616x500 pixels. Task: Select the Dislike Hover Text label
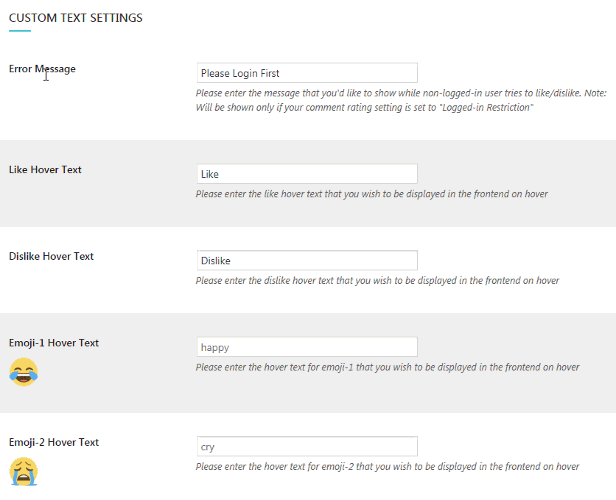pyautogui.click(x=51, y=256)
